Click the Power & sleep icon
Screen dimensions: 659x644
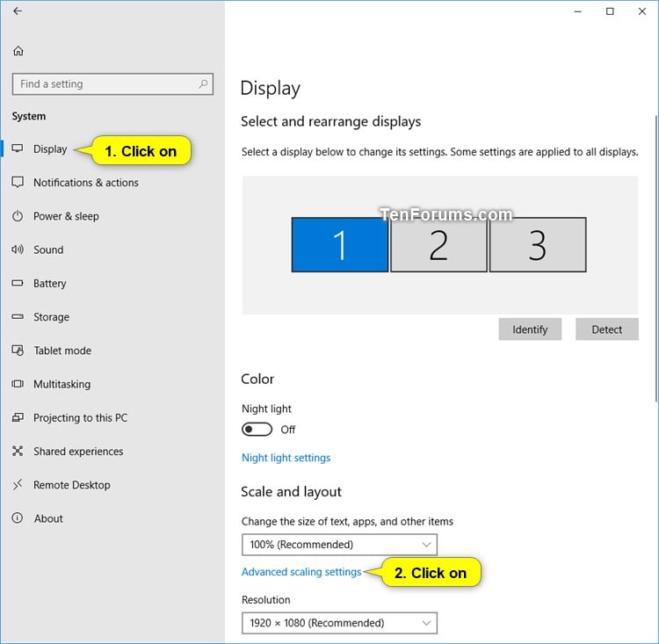point(18,216)
